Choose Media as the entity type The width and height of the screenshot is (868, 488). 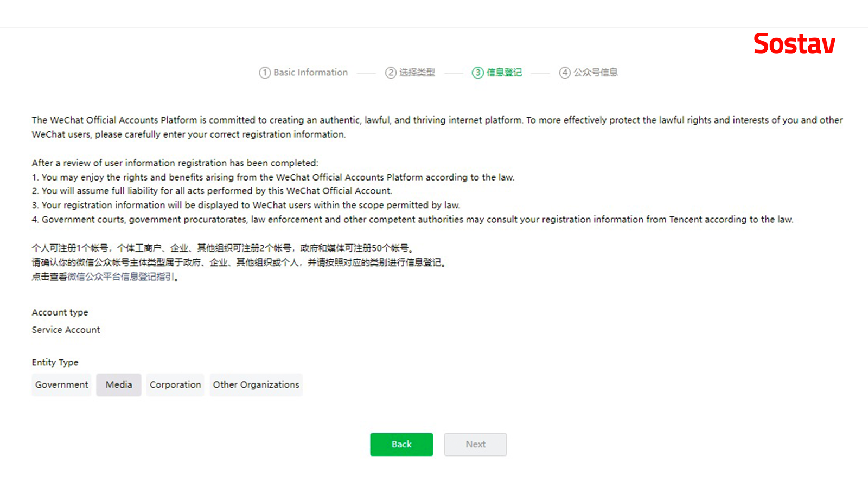click(119, 385)
